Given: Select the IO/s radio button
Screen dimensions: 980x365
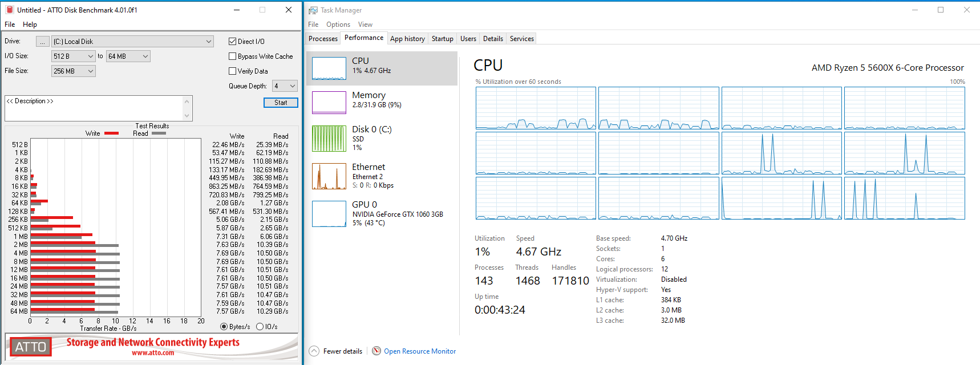Looking at the screenshot, I should (260, 327).
